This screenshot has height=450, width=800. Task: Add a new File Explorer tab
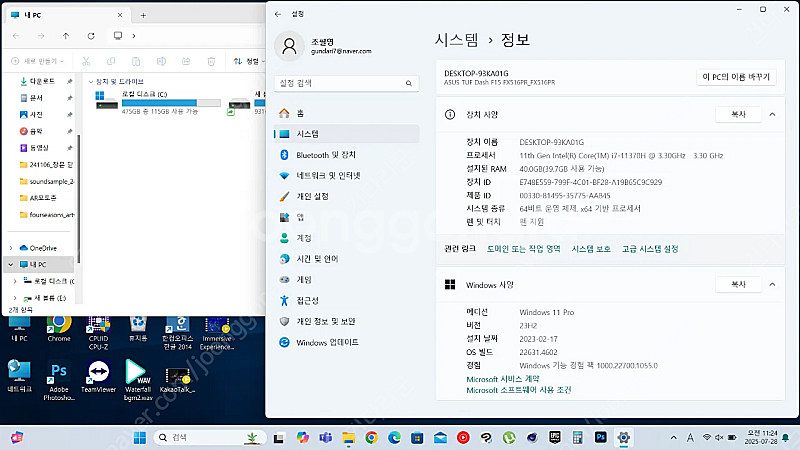[x=143, y=15]
